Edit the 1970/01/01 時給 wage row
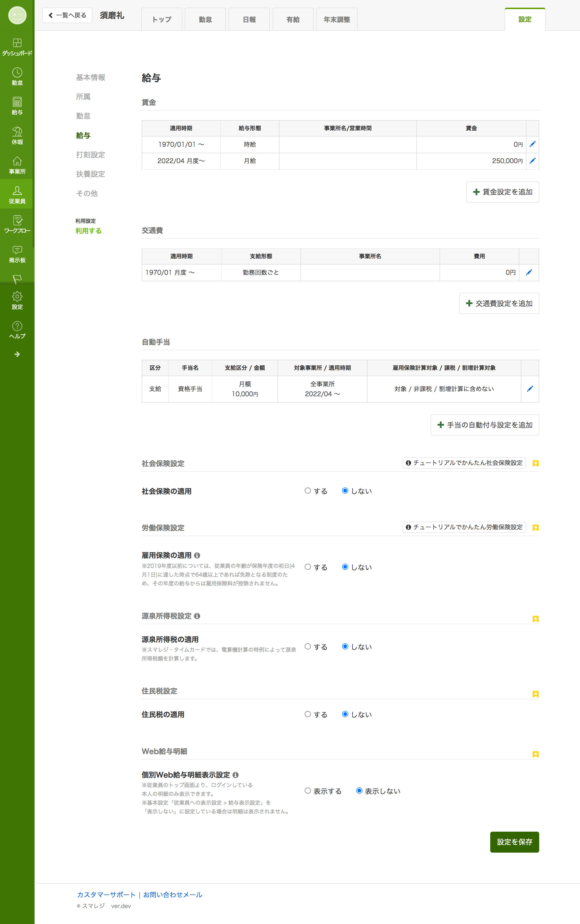Image resolution: width=580 pixels, height=924 pixels. coord(532,144)
